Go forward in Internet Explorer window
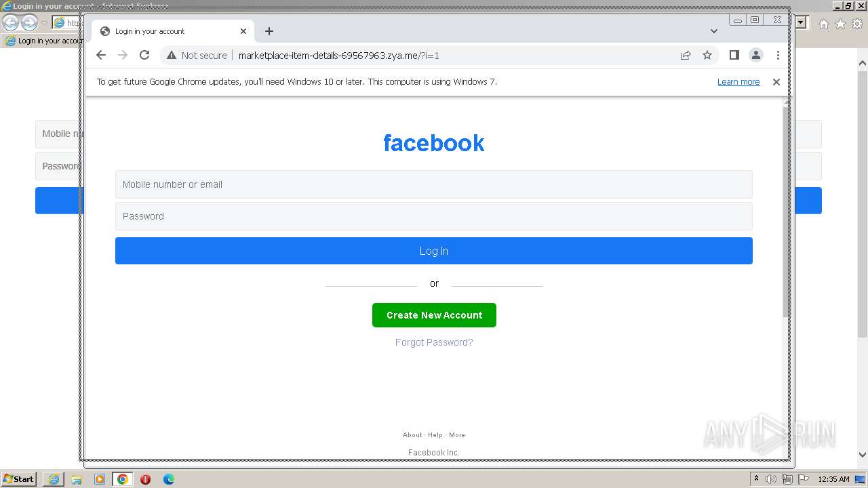Viewport: 868px width, 488px height. click(x=29, y=23)
